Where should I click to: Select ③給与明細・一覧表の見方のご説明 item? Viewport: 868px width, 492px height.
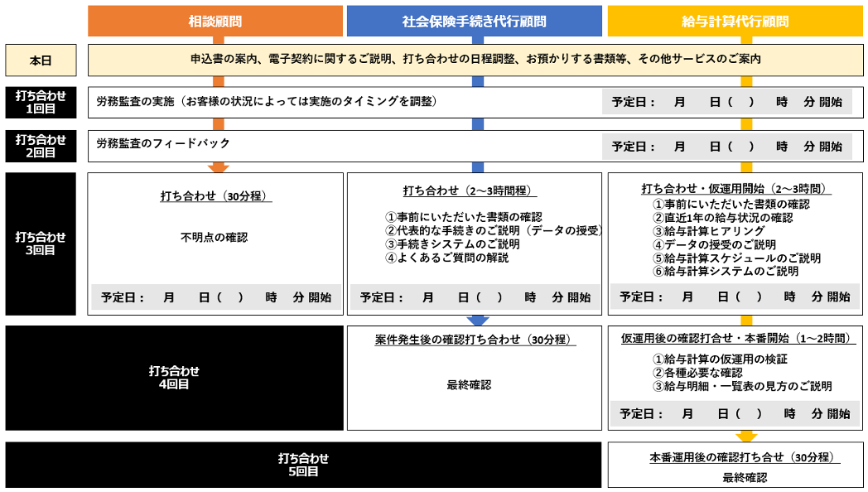coord(742,386)
